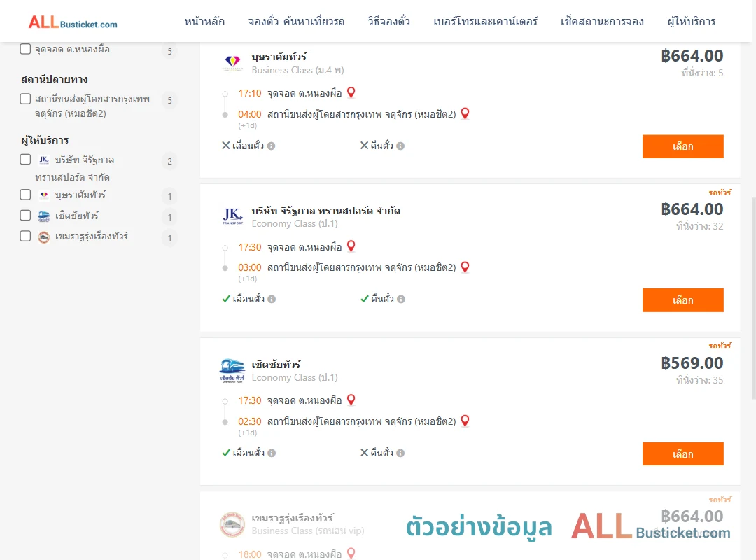The height and width of the screenshot is (560, 756).
Task: Click Business Class (ม.4 พ) label
Action: (297, 71)
